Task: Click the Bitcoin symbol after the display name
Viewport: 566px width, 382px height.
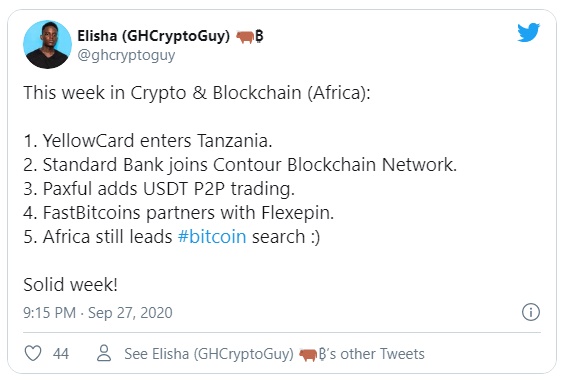Action: tap(260, 36)
